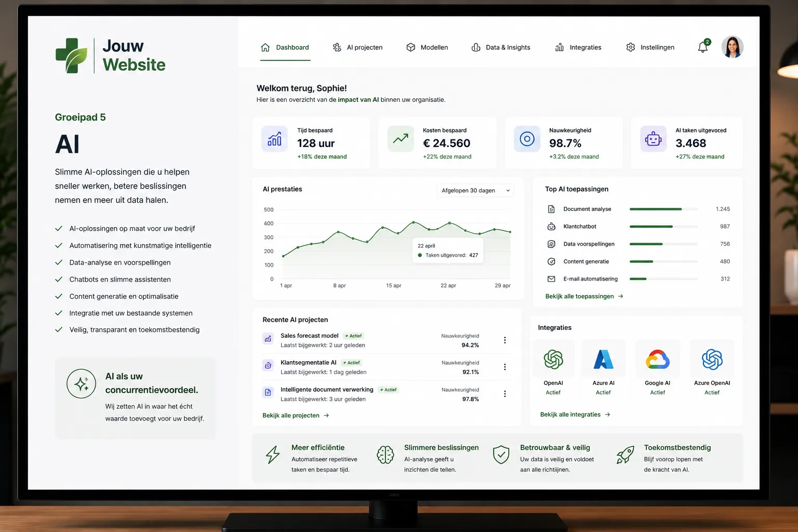Select the OpenAI integration logo
Image resolution: width=798 pixels, height=532 pixels.
553,359
